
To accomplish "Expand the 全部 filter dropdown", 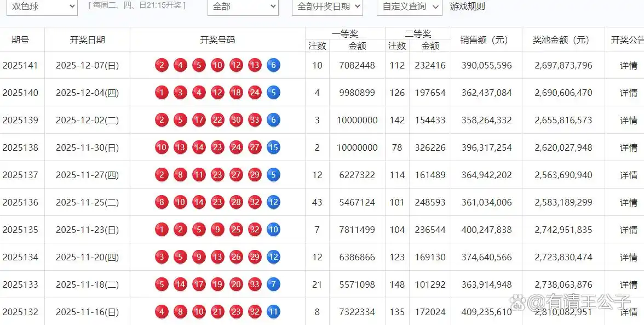I will pos(243,7).
